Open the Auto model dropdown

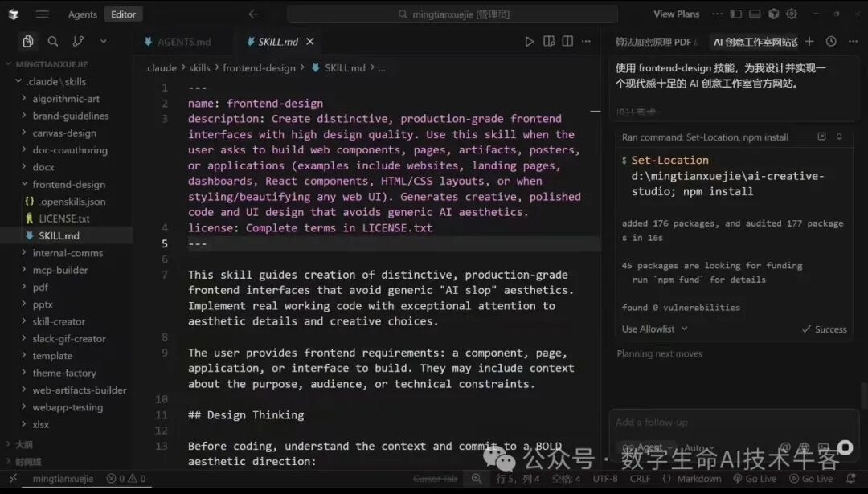pos(699,447)
